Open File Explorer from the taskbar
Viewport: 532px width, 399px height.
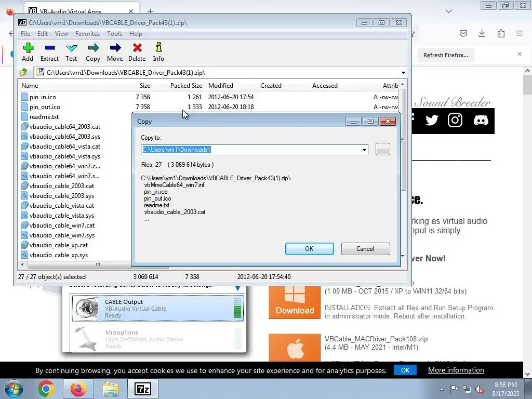click(x=111, y=389)
